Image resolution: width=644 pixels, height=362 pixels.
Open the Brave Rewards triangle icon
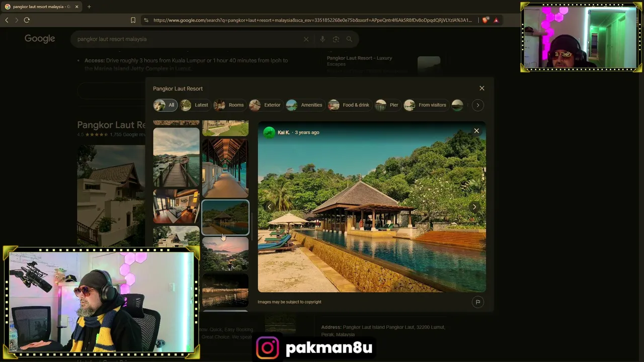(496, 20)
